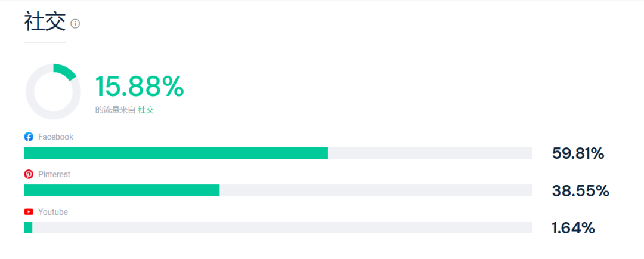Click the 社交 section heading
The width and height of the screenshot is (644, 259).
(45, 22)
